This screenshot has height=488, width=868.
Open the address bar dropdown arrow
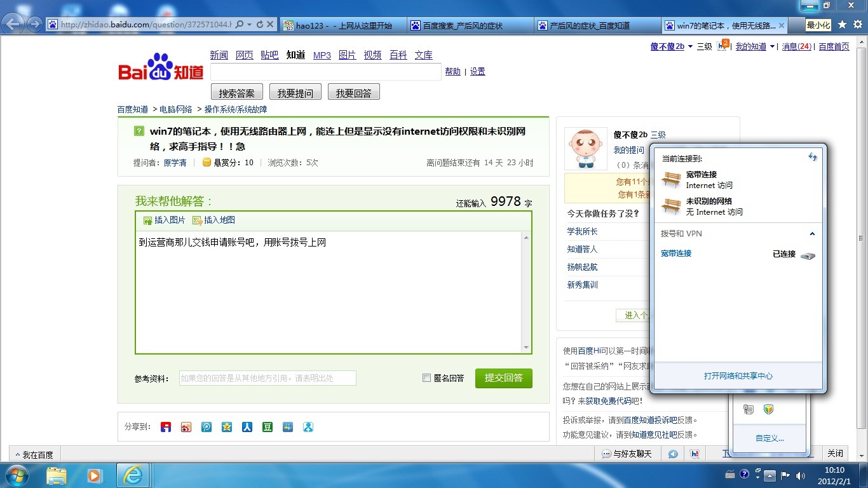click(x=250, y=25)
